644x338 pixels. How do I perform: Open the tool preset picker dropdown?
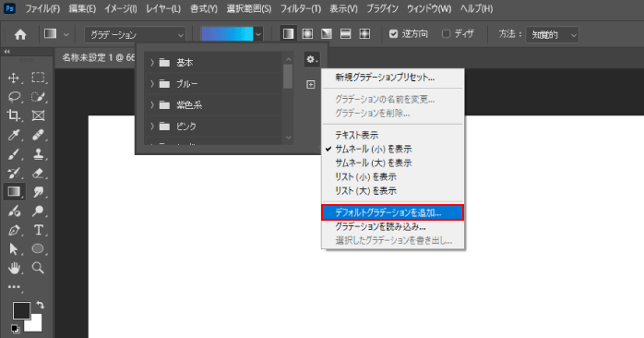click(66, 34)
